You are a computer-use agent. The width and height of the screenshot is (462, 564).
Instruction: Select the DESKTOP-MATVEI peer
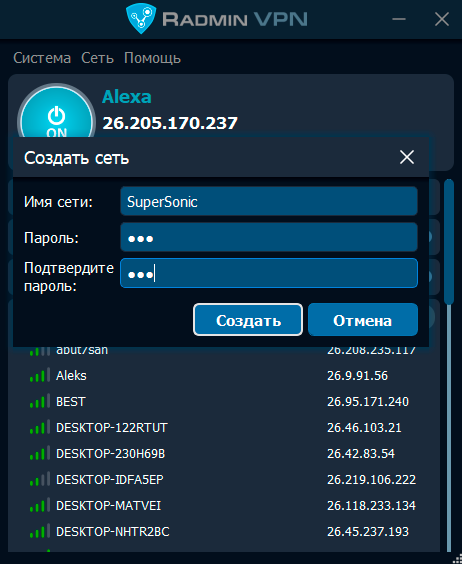(x=223, y=505)
